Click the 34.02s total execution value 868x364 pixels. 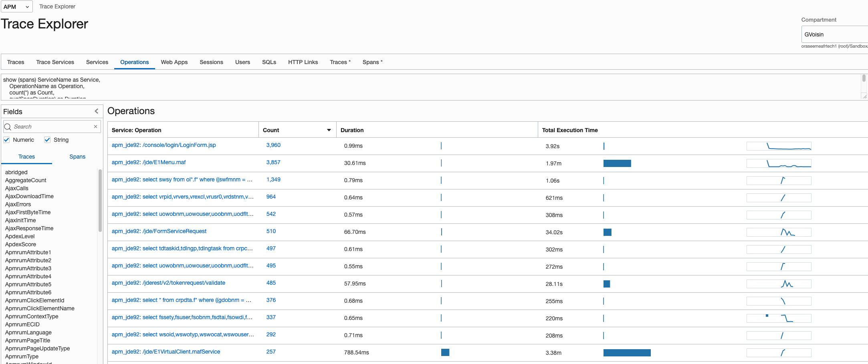[x=554, y=232]
